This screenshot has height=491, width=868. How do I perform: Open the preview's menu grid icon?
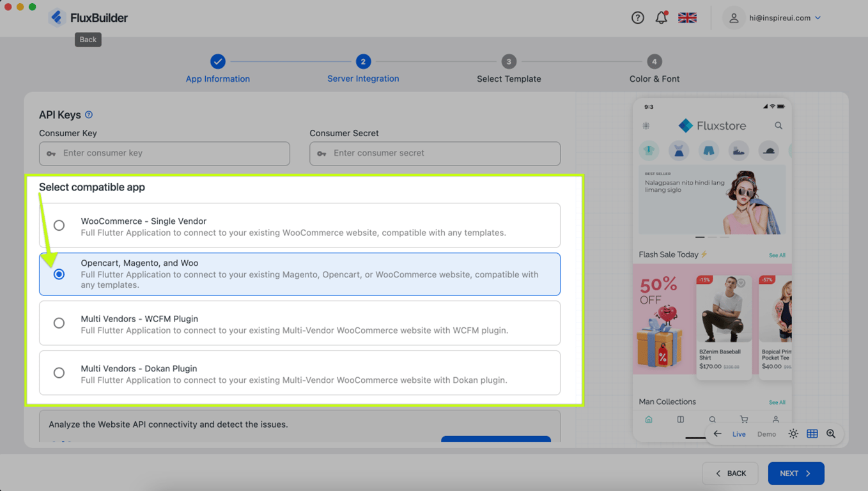pos(646,126)
